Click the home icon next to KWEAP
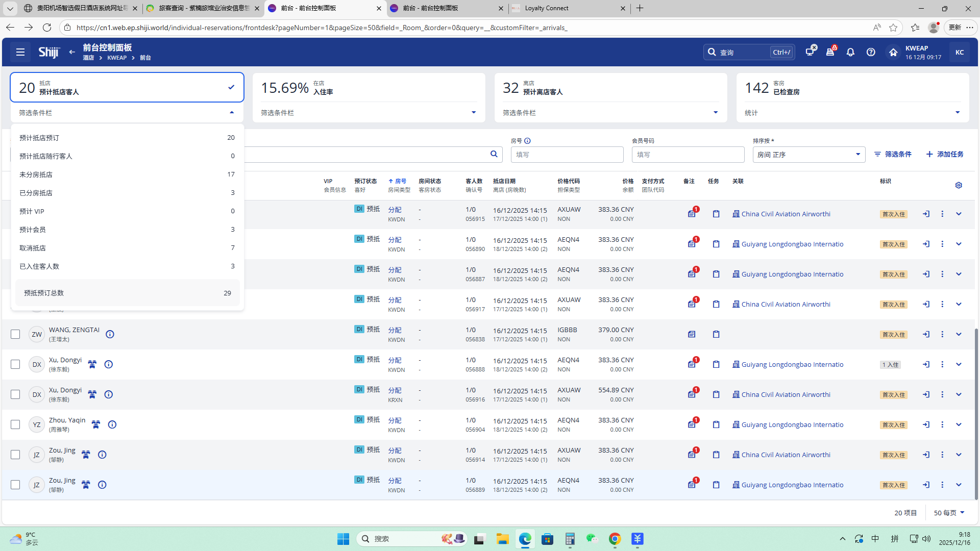Image resolution: width=980 pixels, height=551 pixels. (x=893, y=52)
